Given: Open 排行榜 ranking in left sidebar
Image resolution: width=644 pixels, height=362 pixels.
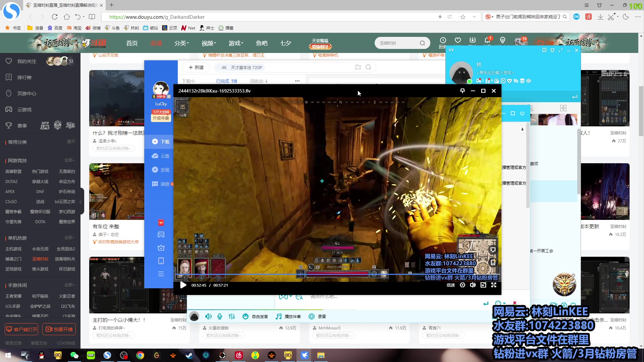Looking at the screenshot, I should (24, 77).
